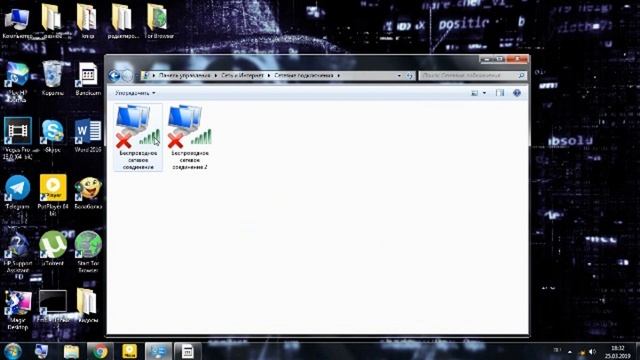This screenshot has height=360, width=640.
Task: Expand the arrow after Панель управления breadcrumb
Action: pyautogui.click(x=216, y=76)
